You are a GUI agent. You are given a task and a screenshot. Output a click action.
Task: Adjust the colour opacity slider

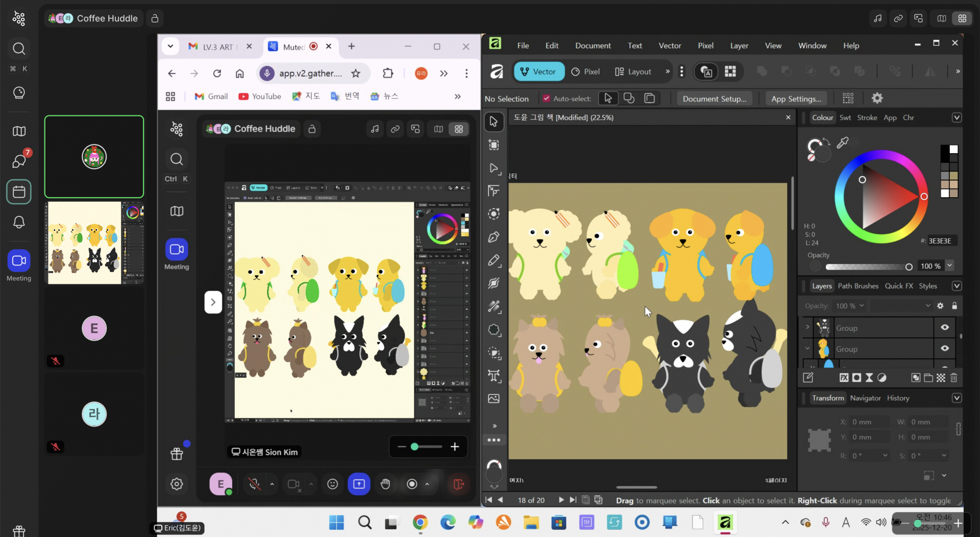coord(868,266)
